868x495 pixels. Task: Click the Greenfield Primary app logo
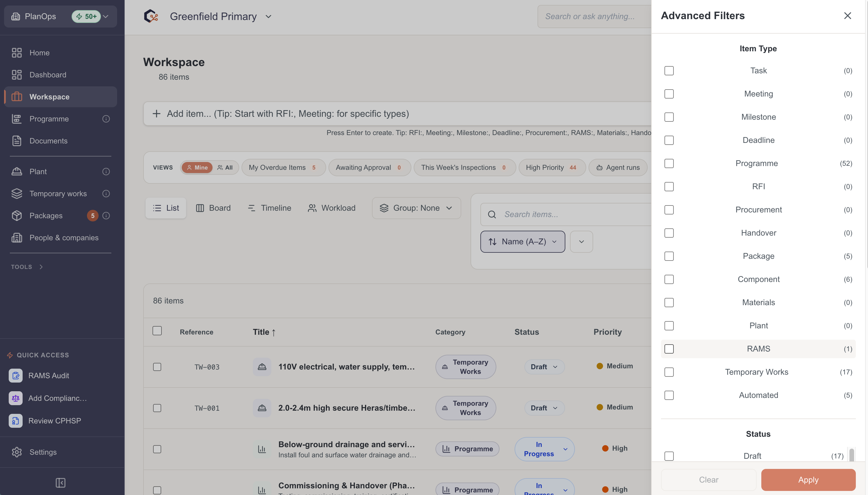(x=151, y=16)
